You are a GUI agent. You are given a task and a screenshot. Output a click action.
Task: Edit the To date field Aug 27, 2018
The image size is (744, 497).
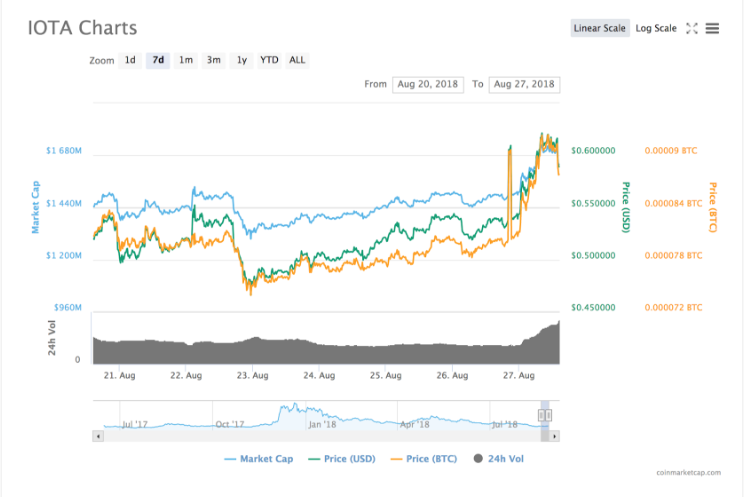524,84
